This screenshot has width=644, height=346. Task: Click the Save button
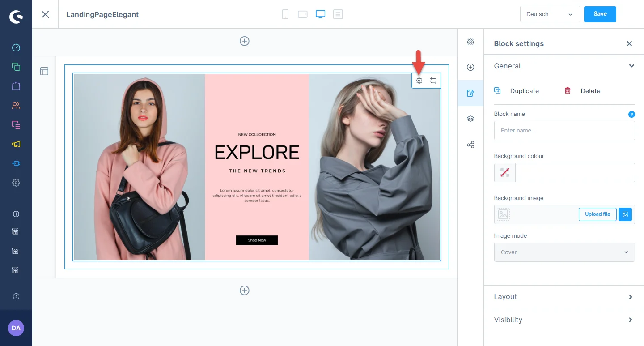(x=600, y=14)
